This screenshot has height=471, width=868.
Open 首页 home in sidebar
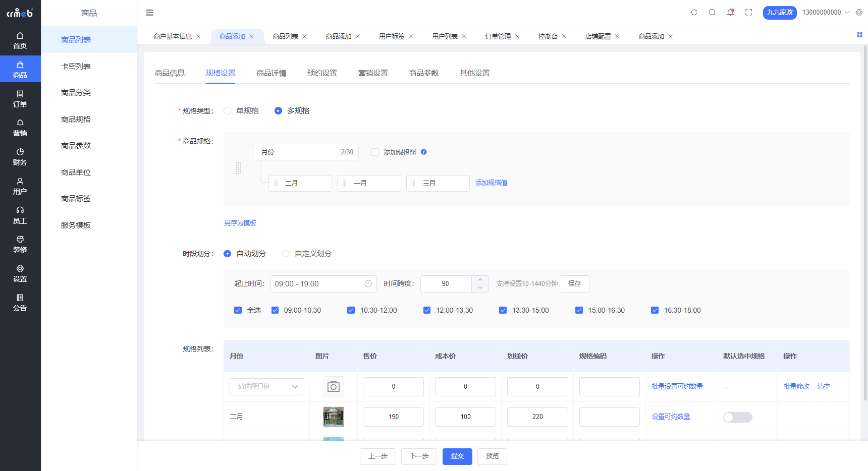pyautogui.click(x=20, y=40)
